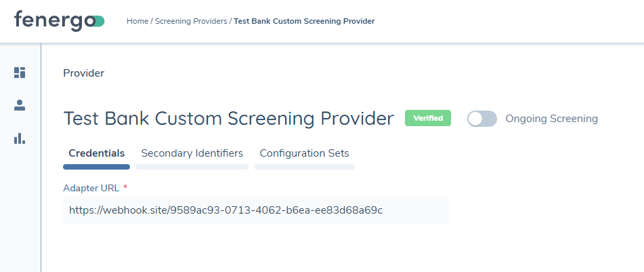The image size is (644, 272).
Task: Click the grey bar under Configuration Sets
Action: click(x=304, y=166)
